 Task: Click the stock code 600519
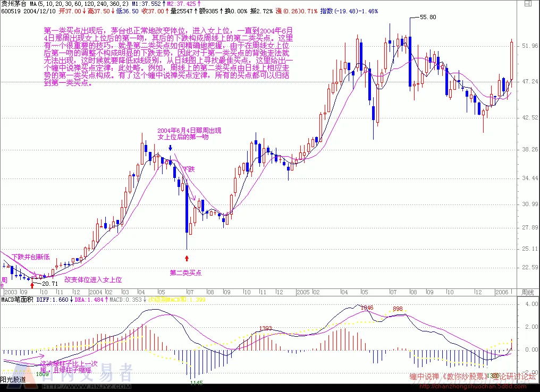(11, 11)
